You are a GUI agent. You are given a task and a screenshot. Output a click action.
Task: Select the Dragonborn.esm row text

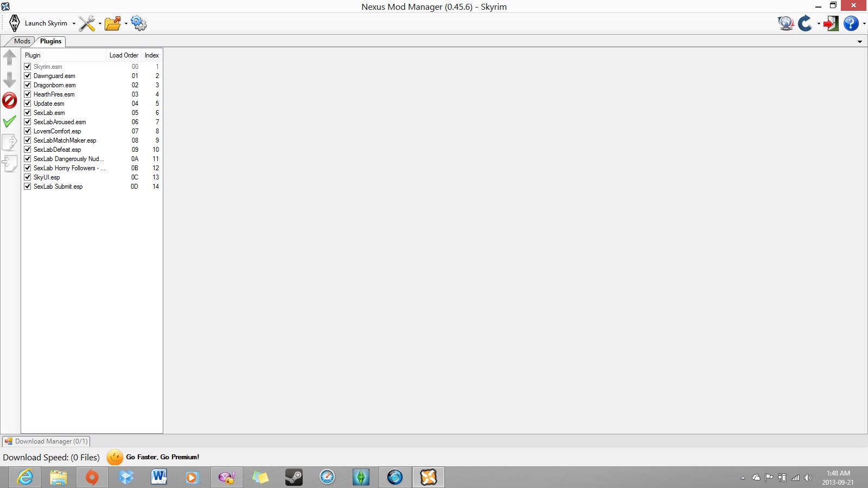pyautogui.click(x=55, y=85)
